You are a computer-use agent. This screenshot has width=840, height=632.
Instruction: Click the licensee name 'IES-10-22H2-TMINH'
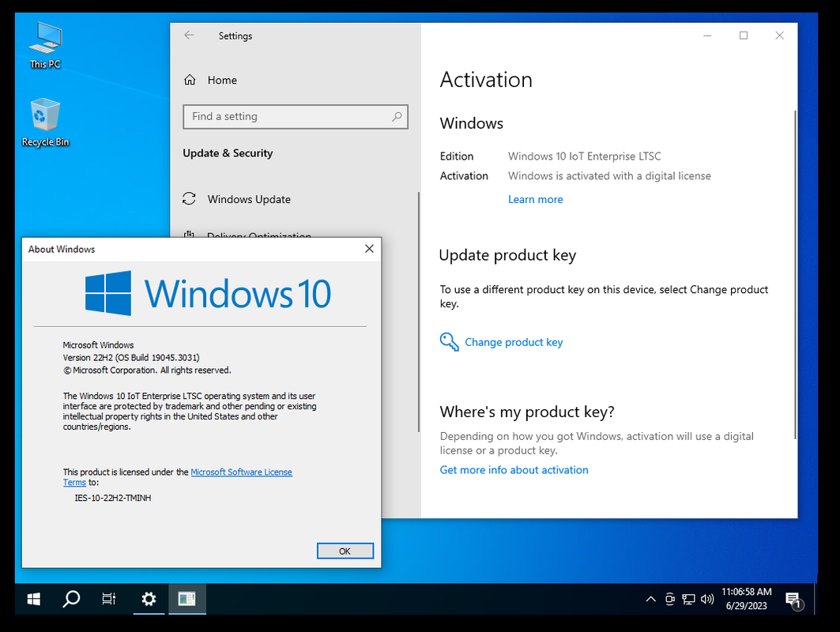pos(112,498)
